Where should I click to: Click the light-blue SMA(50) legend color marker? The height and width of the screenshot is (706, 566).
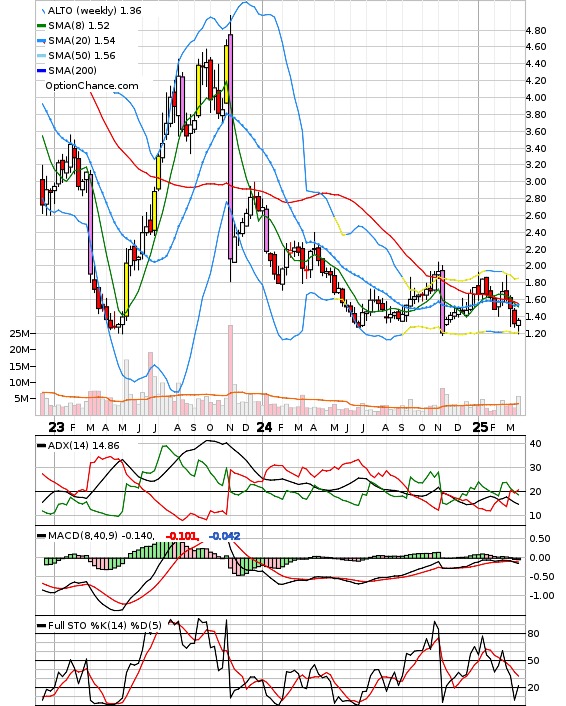[41, 56]
